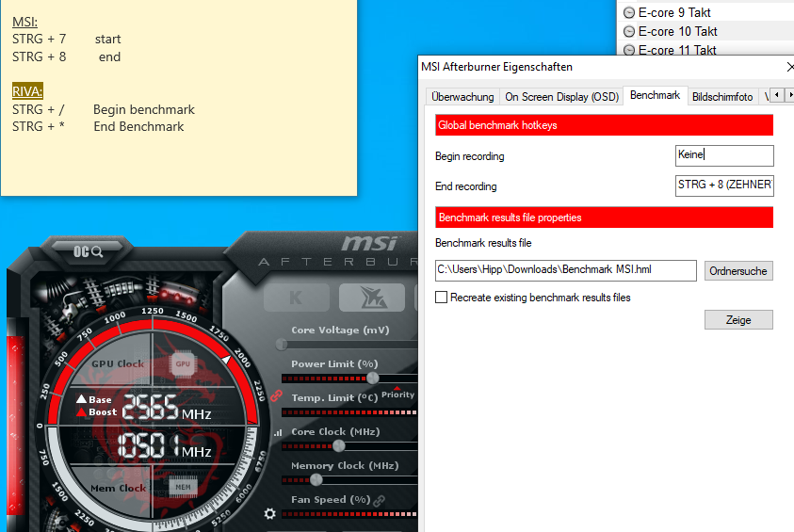Click 'Begin benchmark' text in the note

144,110
